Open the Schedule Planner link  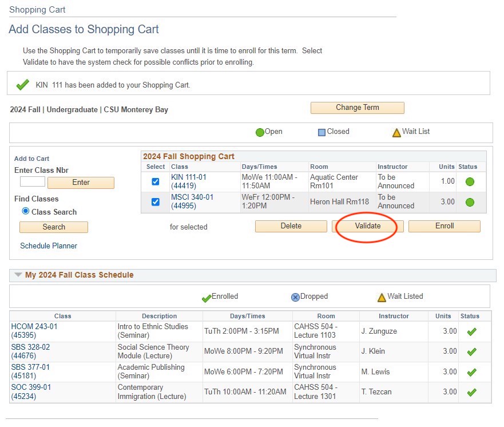48,246
